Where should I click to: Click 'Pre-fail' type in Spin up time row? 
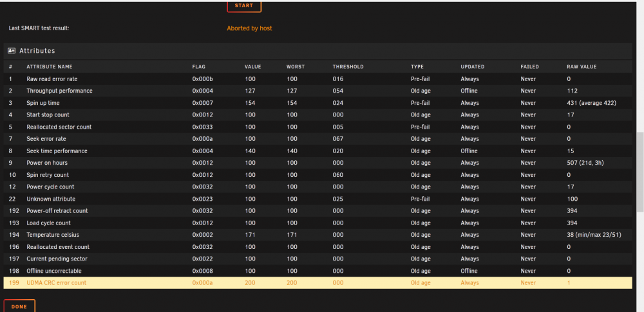(x=420, y=103)
